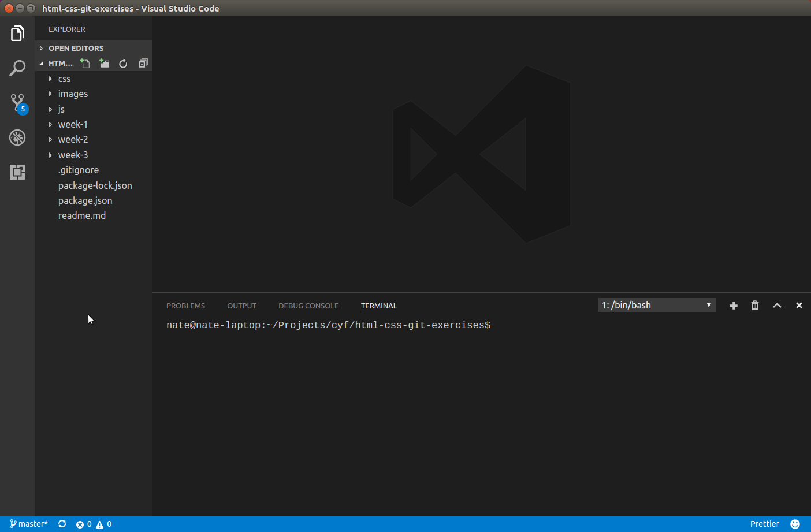Image resolution: width=811 pixels, height=532 pixels.
Task: Click the master* branch indicator
Action: pos(29,524)
